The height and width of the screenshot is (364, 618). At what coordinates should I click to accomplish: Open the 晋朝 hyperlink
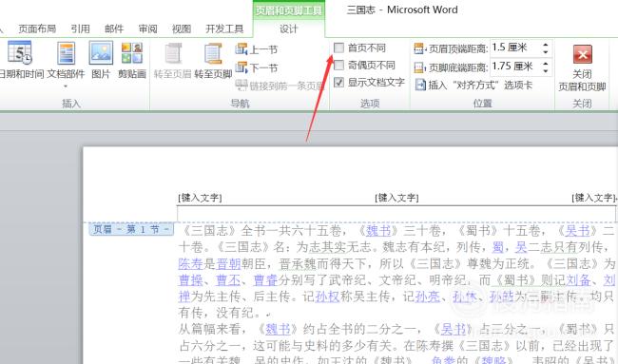(228, 263)
